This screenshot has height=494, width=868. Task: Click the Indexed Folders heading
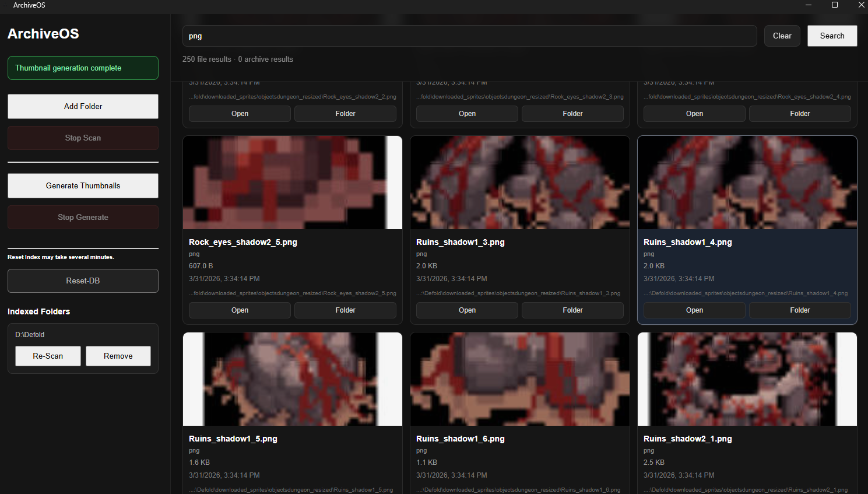point(38,311)
